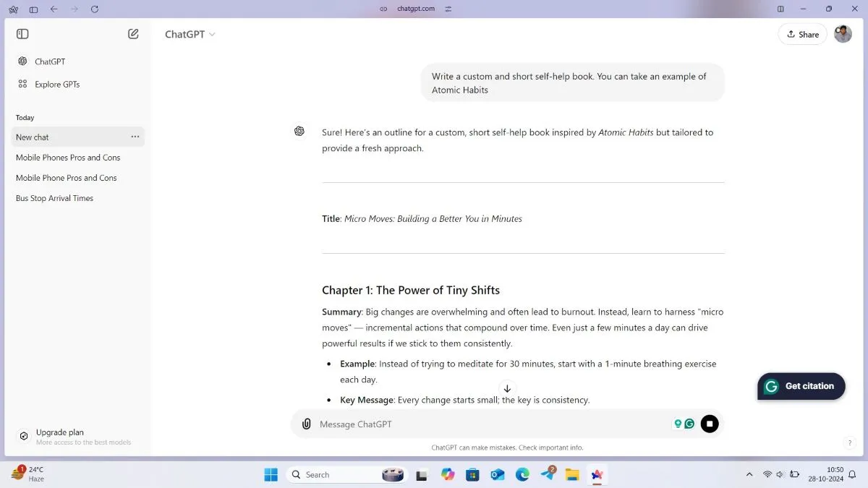
Task: Show hidden system tray icons
Action: click(x=749, y=475)
